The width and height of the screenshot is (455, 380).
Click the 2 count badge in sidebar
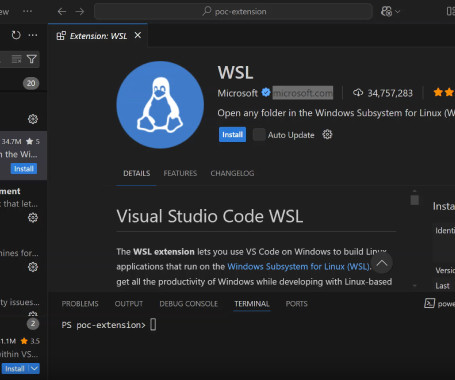click(x=33, y=324)
